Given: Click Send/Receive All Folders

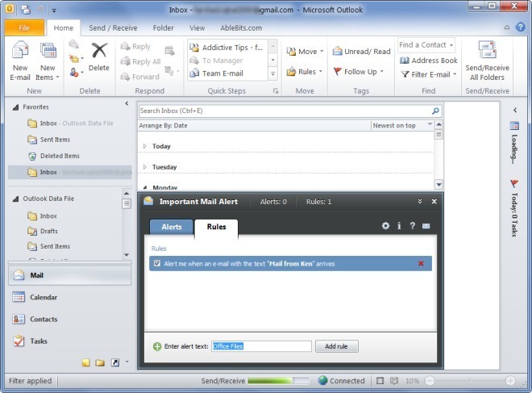Looking at the screenshot, I should pyautogui.click(x=487, y=61).
